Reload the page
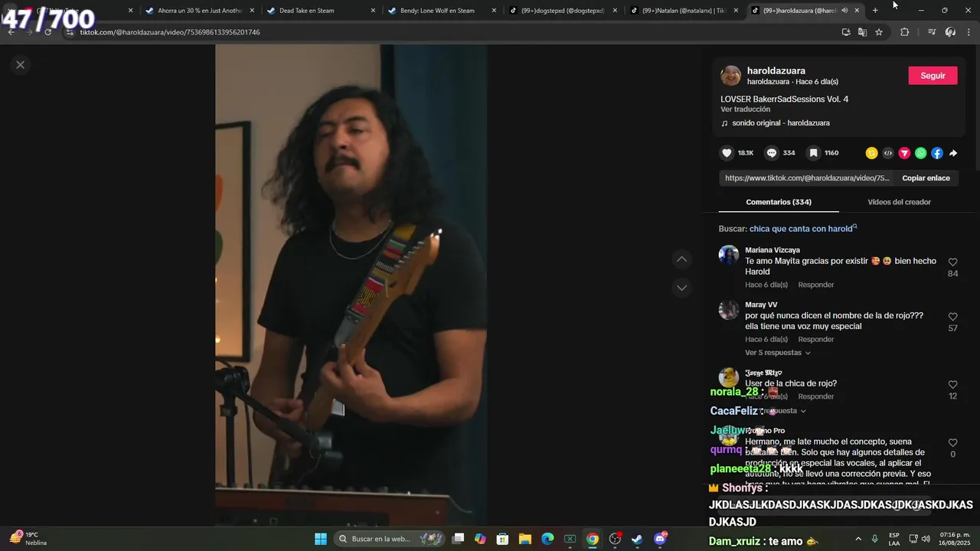Image resolution: width=980 pixels, height=551 pixels. tap(48, 32)
